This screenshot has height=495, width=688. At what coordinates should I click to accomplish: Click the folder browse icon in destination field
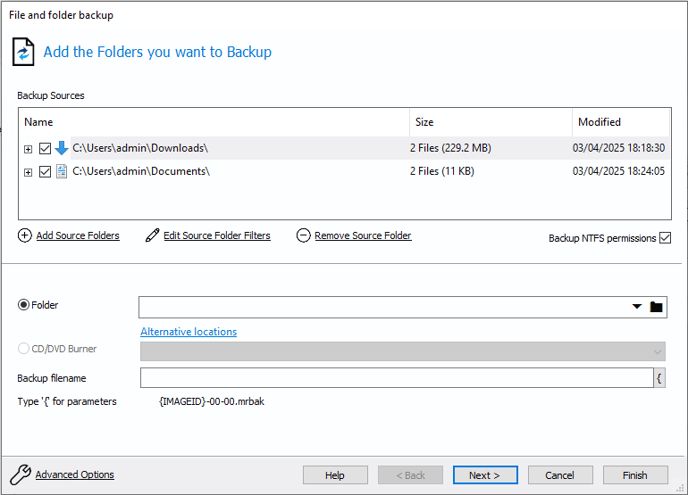click(x=656, y=307)
